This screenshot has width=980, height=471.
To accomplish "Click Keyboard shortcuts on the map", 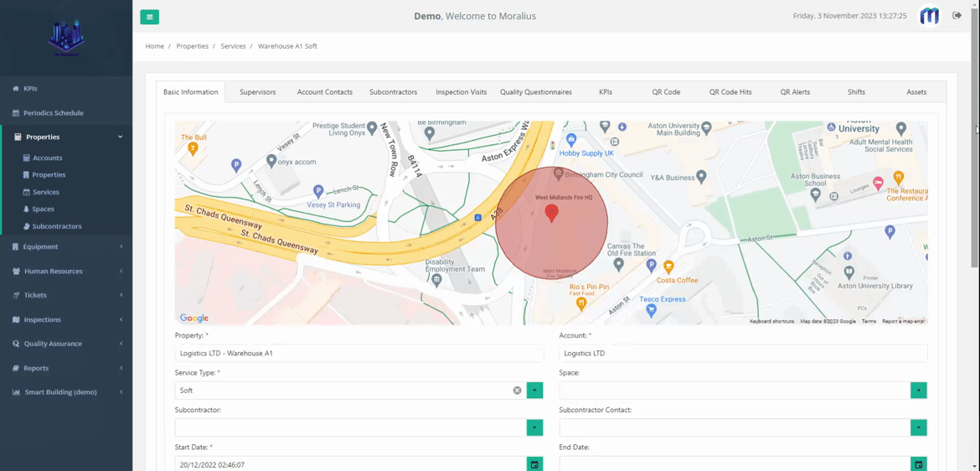I will (x=772, y=321).
